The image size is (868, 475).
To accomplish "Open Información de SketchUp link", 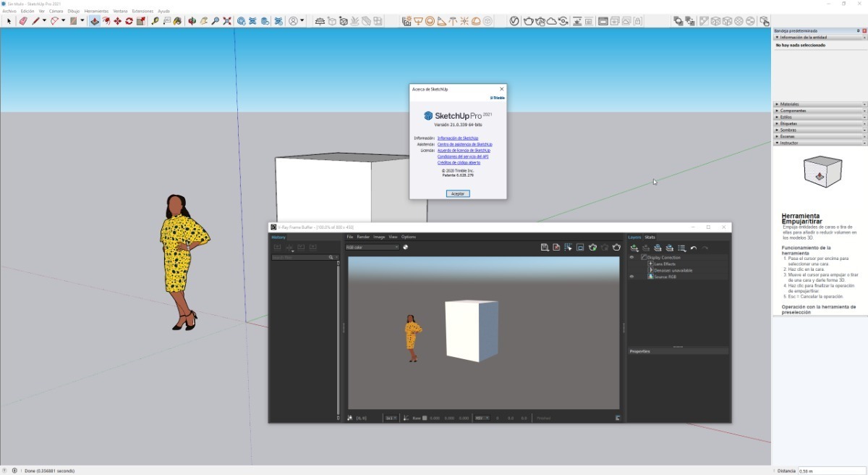I will [458, 138].
